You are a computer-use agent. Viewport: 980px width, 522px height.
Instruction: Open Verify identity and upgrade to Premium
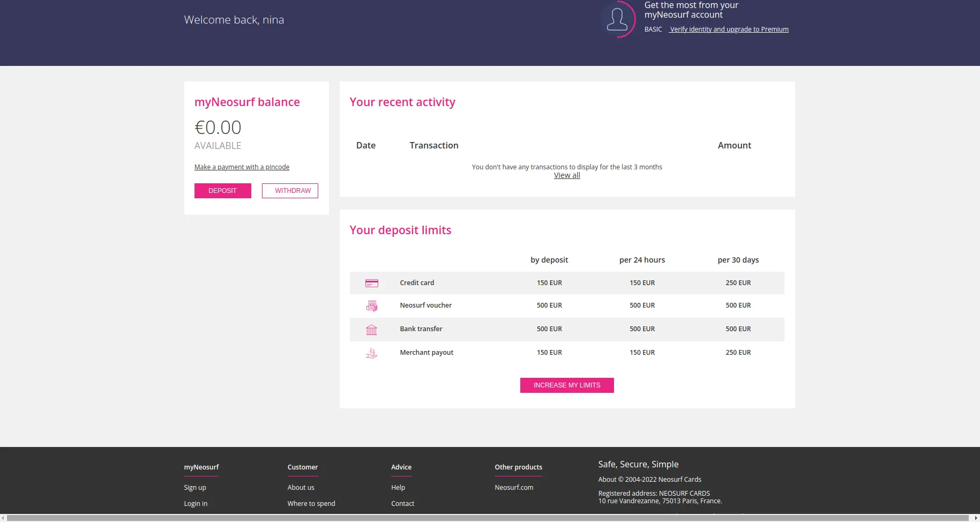pos(729,29)
